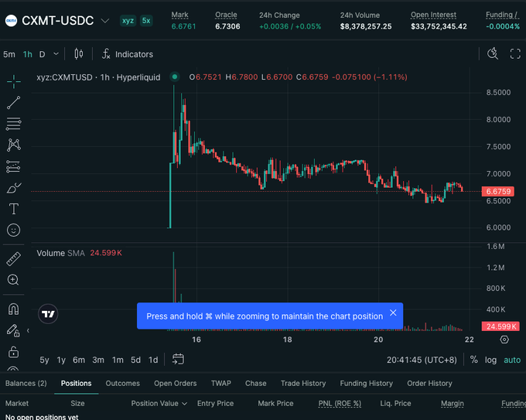
Task: Select the trend line drawing tool
Action: point(14,103)
